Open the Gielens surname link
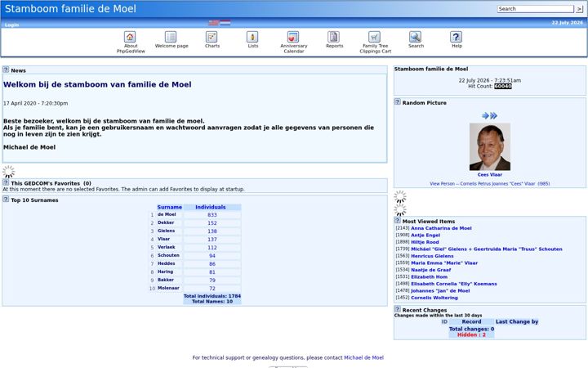Screen dimensions: 588x368 pos(166,231)
